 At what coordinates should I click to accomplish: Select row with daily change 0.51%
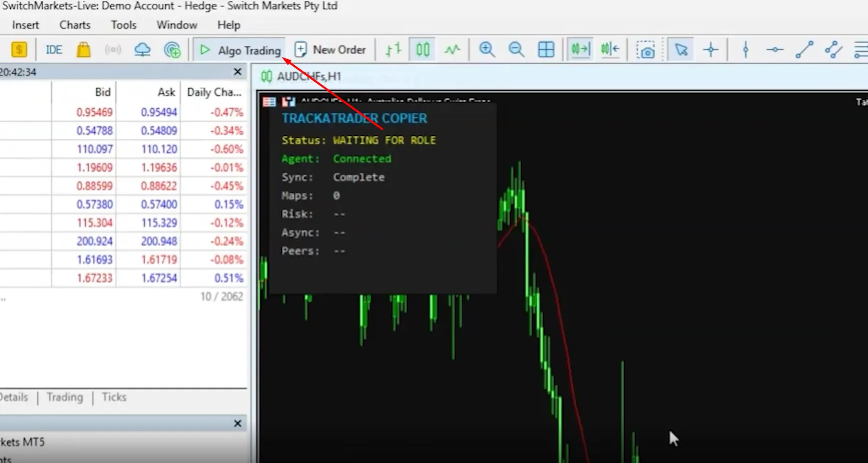coord(124,278)
